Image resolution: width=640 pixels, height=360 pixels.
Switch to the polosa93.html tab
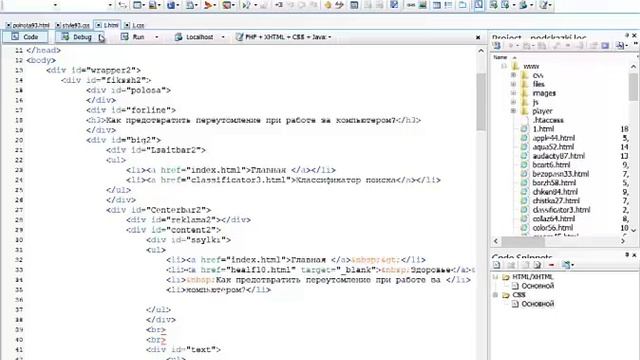click(27, 25)
